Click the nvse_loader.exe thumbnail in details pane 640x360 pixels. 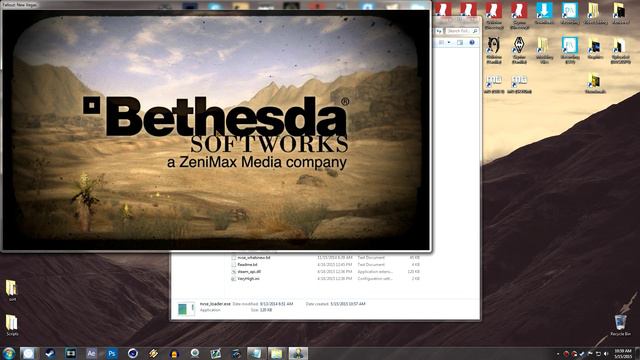tap(186, 309)
